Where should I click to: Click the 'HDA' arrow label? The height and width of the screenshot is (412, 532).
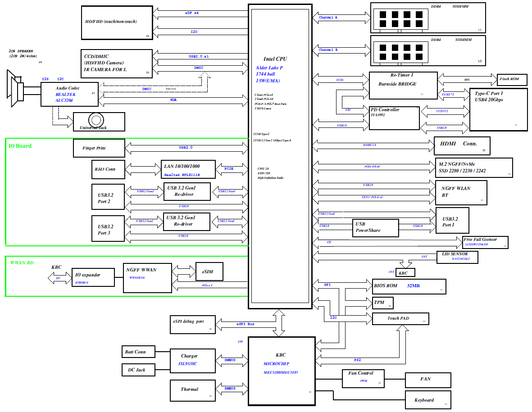click(173, 100)
